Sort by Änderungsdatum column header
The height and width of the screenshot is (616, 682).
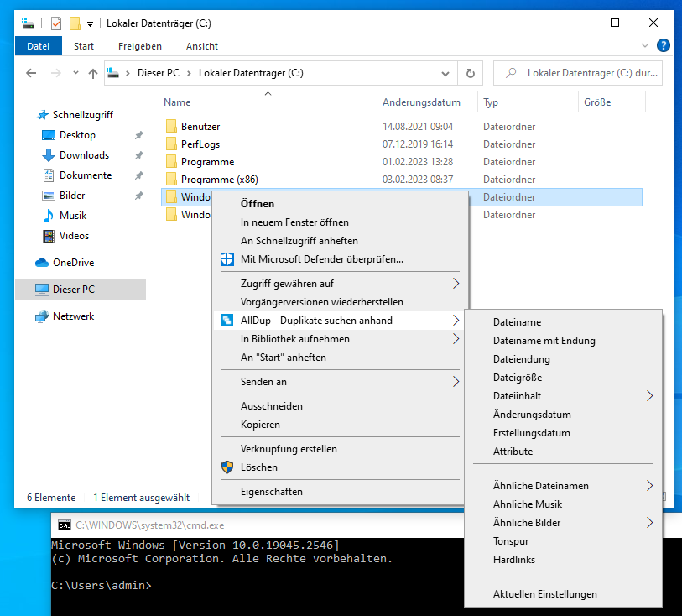[421, 102]
